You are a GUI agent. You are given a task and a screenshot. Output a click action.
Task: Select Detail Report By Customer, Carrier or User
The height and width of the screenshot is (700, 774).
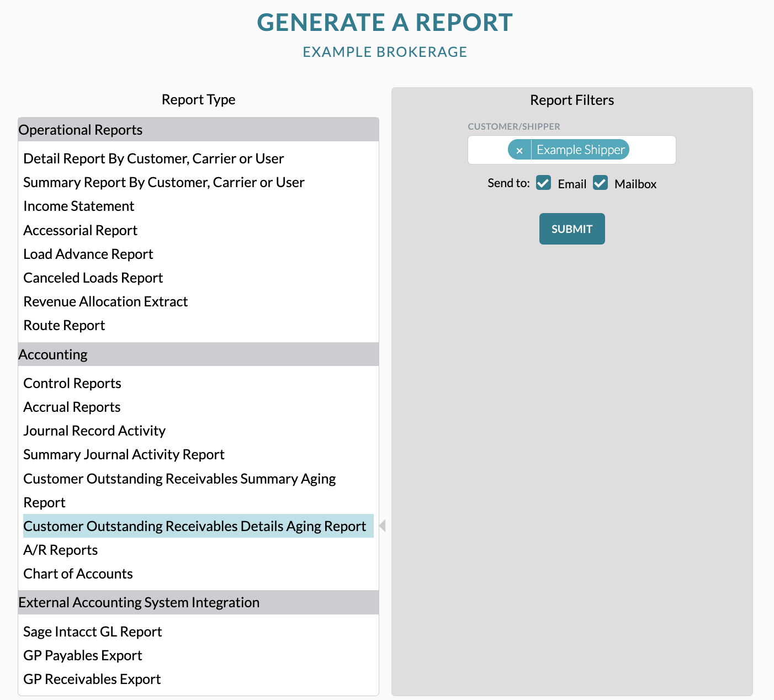[153, 158]
